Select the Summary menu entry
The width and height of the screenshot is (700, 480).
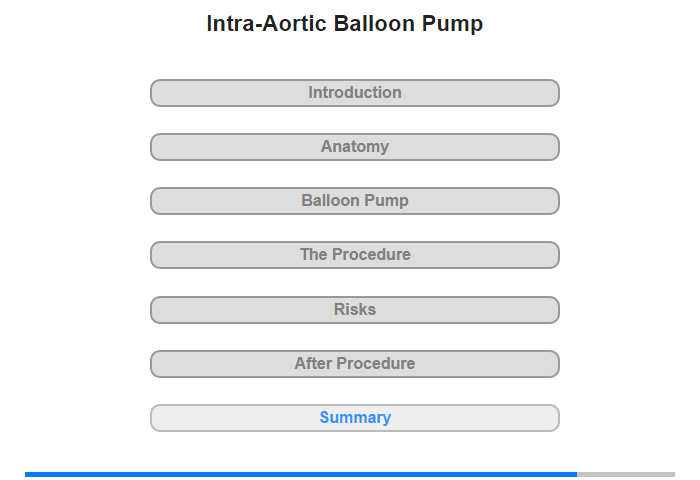click(x=354, y=418)
